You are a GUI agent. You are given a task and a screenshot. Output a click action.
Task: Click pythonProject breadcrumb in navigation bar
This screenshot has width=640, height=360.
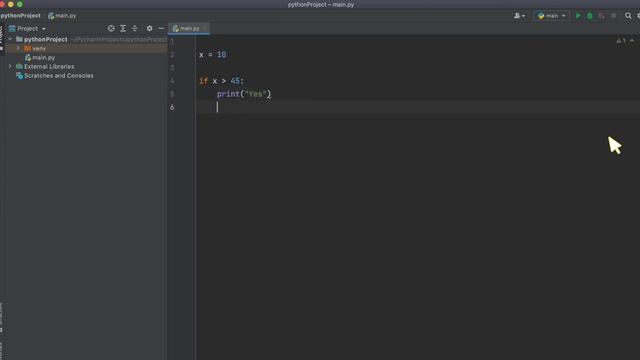coord(20,16)
